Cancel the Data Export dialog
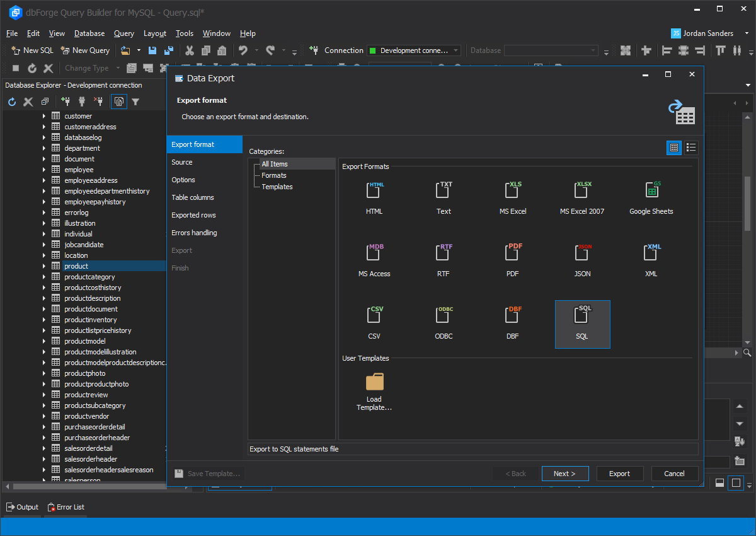 (674, 474)
